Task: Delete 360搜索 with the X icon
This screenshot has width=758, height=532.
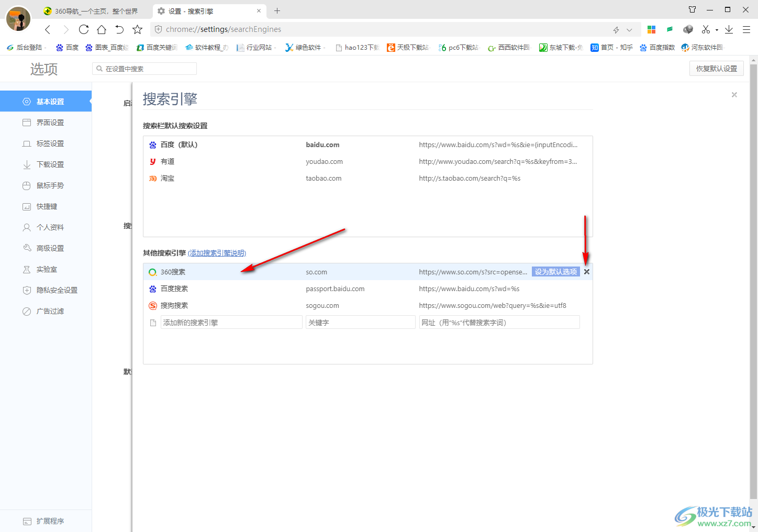Action: [587, 272]
